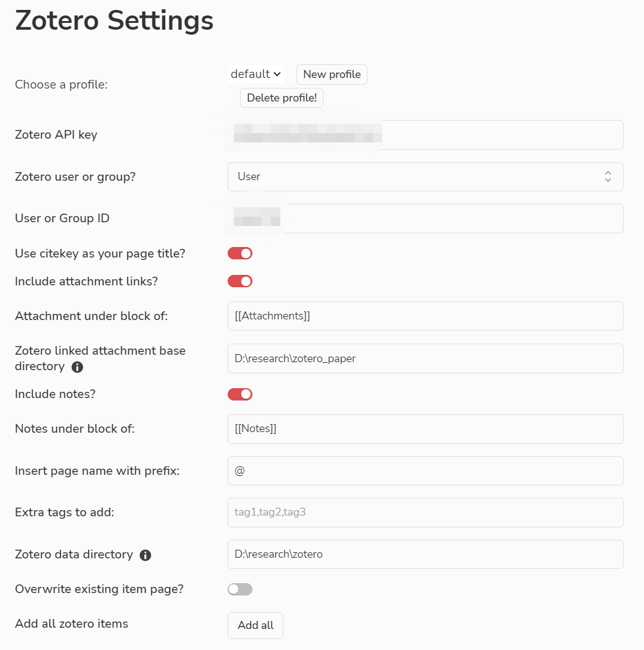Open the default profile dropdown

coord(256,74)
